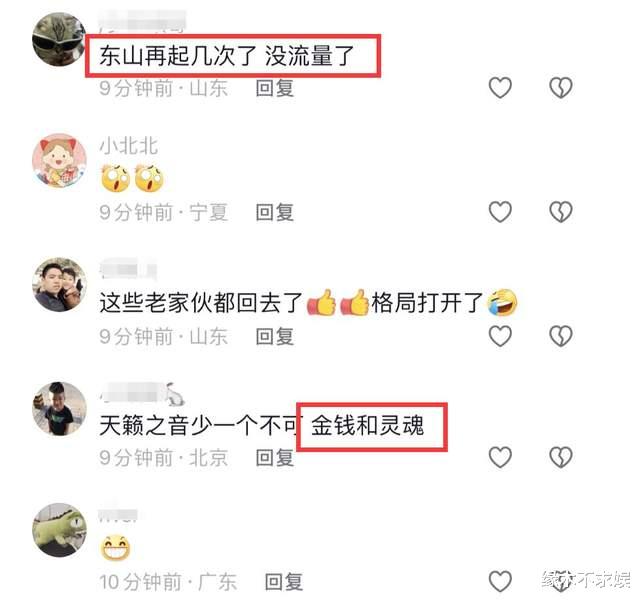
Task: Like 小北北's emoji comment
Action: click(x=500, y=211)
